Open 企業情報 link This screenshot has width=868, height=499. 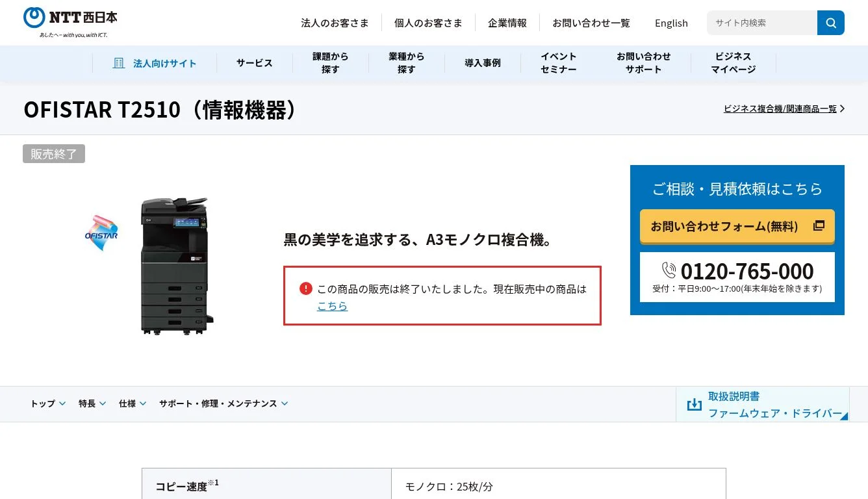coord(507,23)
